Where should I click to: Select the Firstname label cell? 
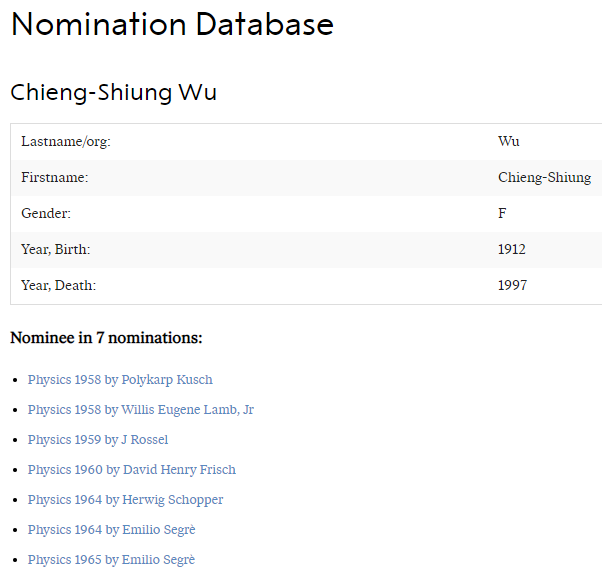coord(55,178)
